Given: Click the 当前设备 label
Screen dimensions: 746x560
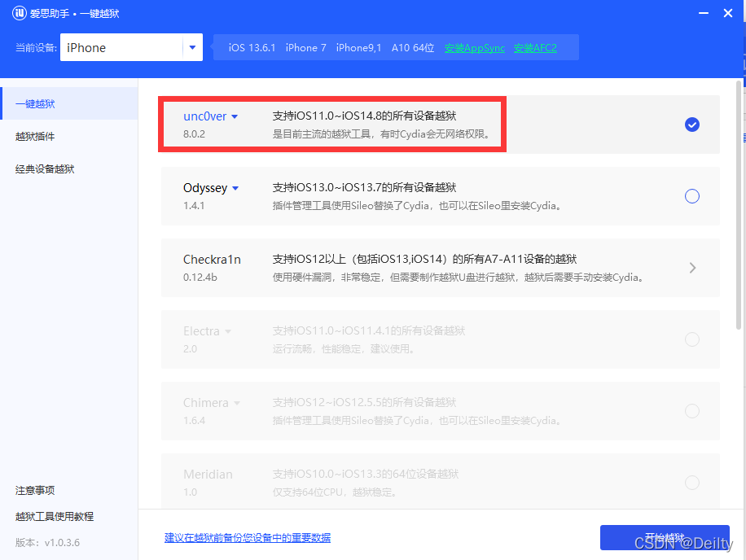Looking at the screenshot, I should click(36, 48).
